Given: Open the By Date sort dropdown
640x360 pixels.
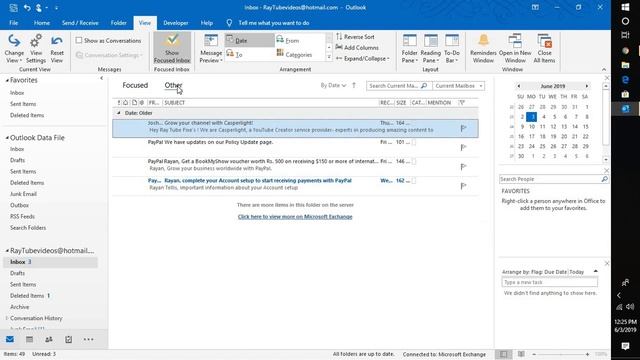Looking at the screenshot, I should click(x=333, y=85).
